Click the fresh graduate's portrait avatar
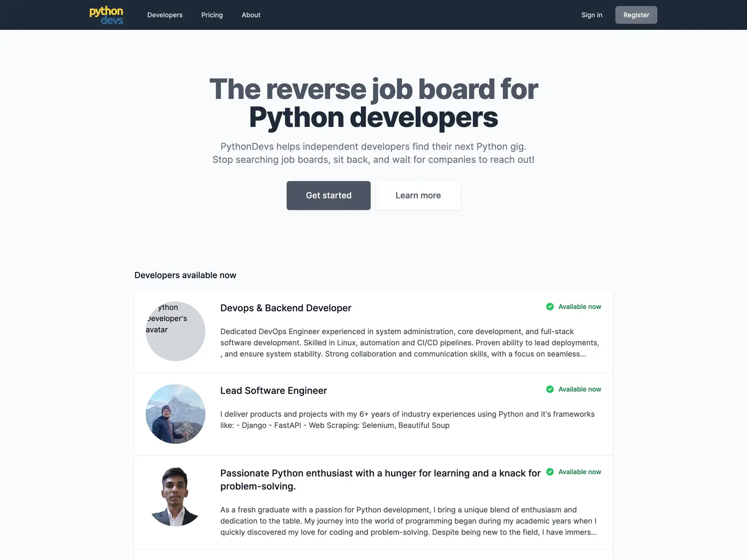747x560 pixels. 176,497
